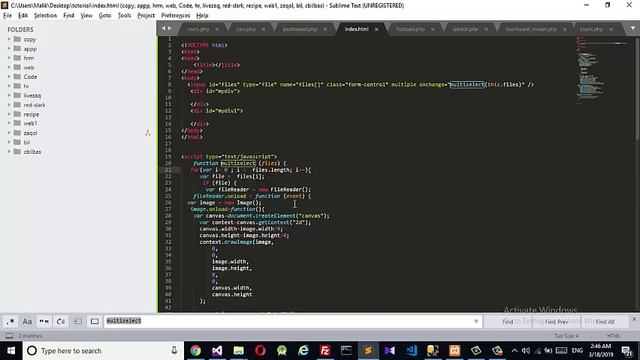Click the tab scroll arrows

coord(167,29)
